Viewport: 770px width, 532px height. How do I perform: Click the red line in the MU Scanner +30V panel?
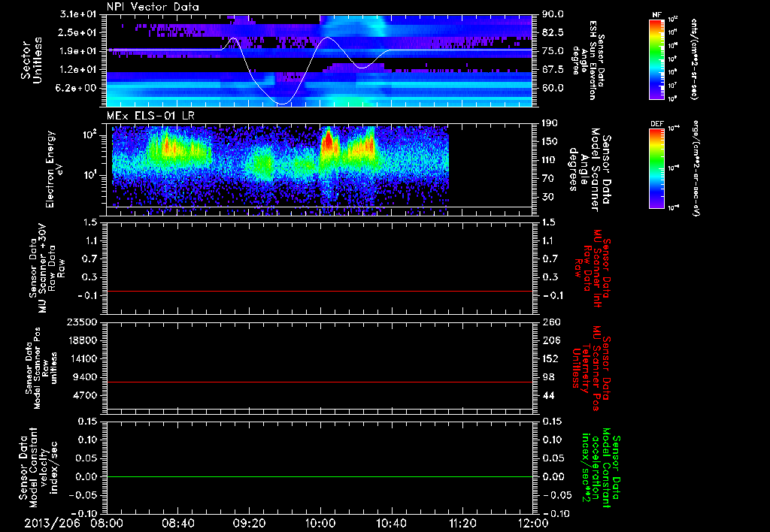(x=320, y=291)
